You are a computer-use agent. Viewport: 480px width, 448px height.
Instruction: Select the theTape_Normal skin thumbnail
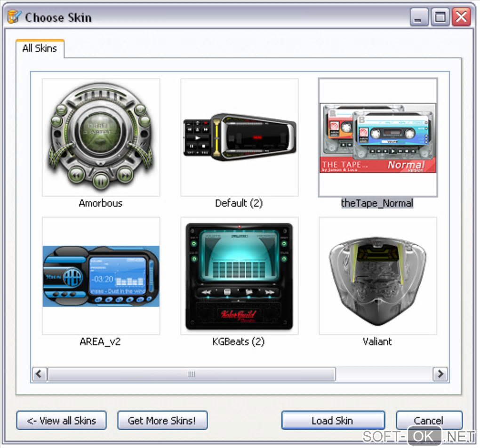[378, 137]
